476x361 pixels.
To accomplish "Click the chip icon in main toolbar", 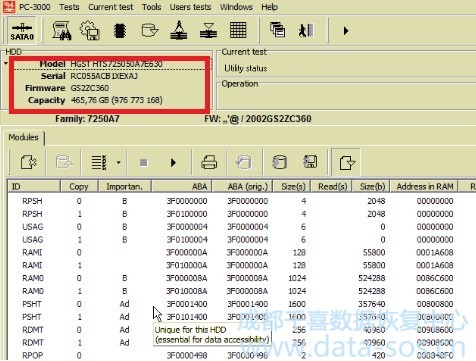I will [x=119, y=31].
